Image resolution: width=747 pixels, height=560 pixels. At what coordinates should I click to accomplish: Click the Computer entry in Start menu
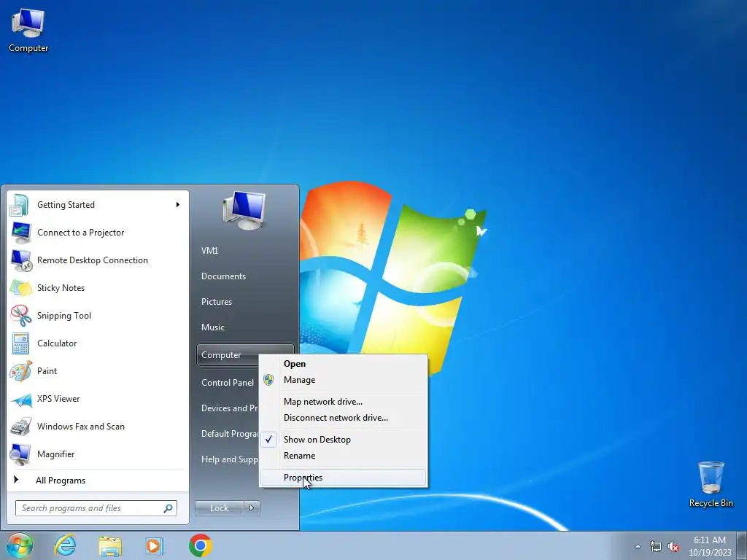point(228,355)
